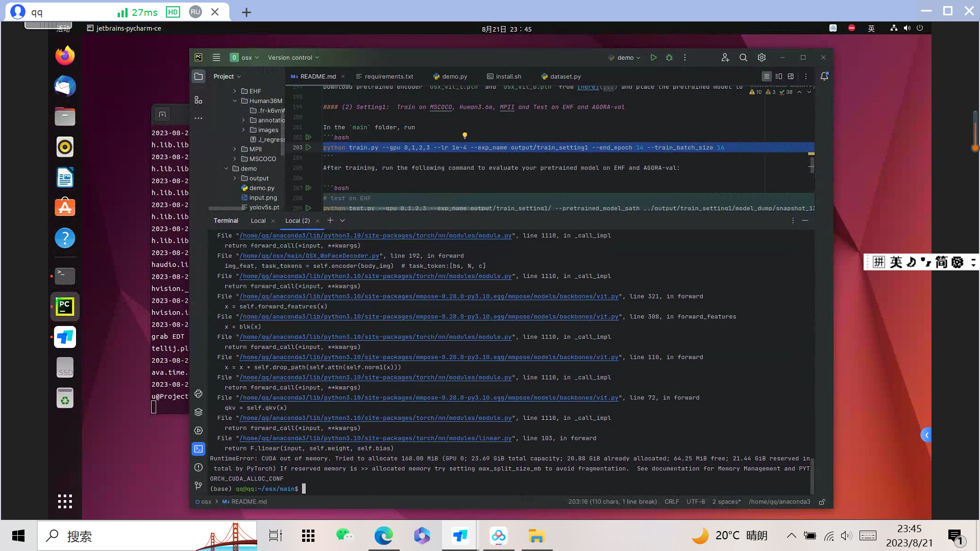Open the Python Packages panel
Image resolution: width=980 pixels, height=551 pixels.
coord(199,393)
